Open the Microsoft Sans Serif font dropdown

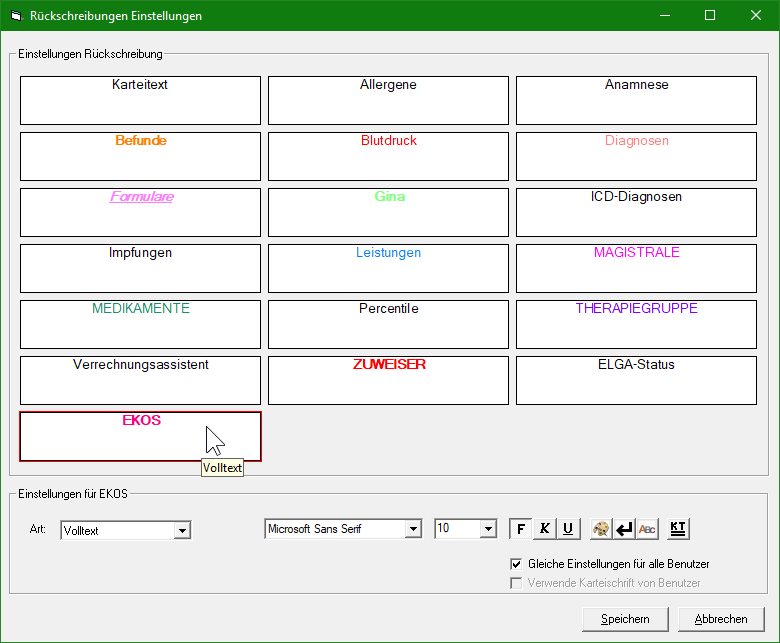point(413,529)
